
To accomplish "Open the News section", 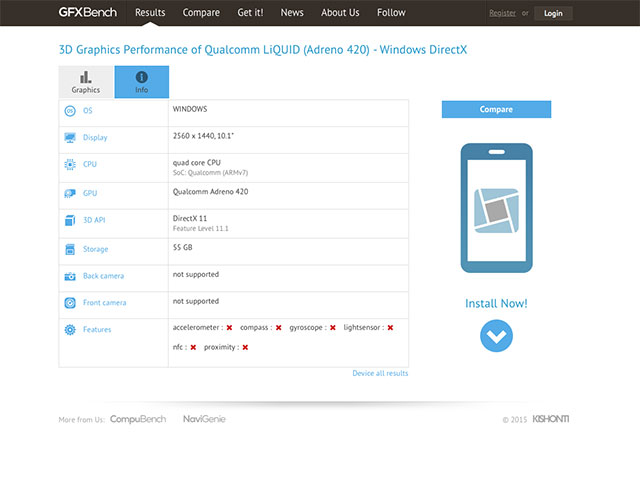I will (292, 13).
